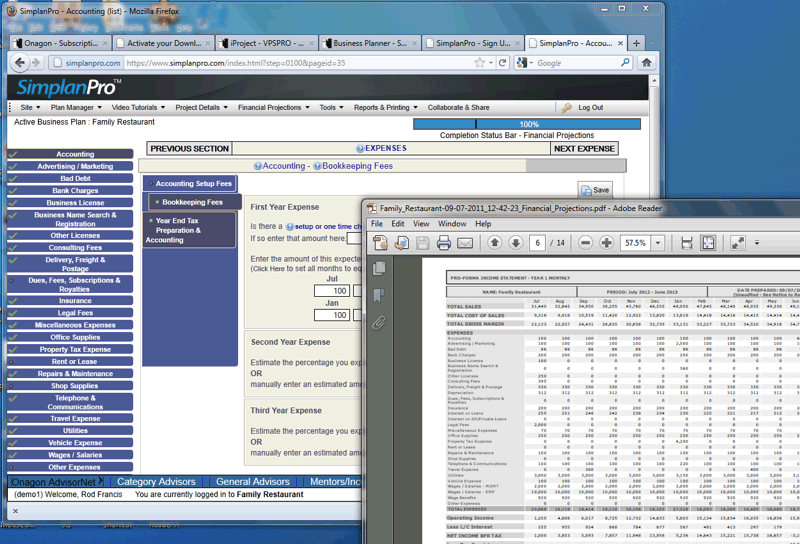Select Accounting Setup Fees sub-item
Image resolution: width=800 pixels, height=544 pixels.
pos(190,184)
